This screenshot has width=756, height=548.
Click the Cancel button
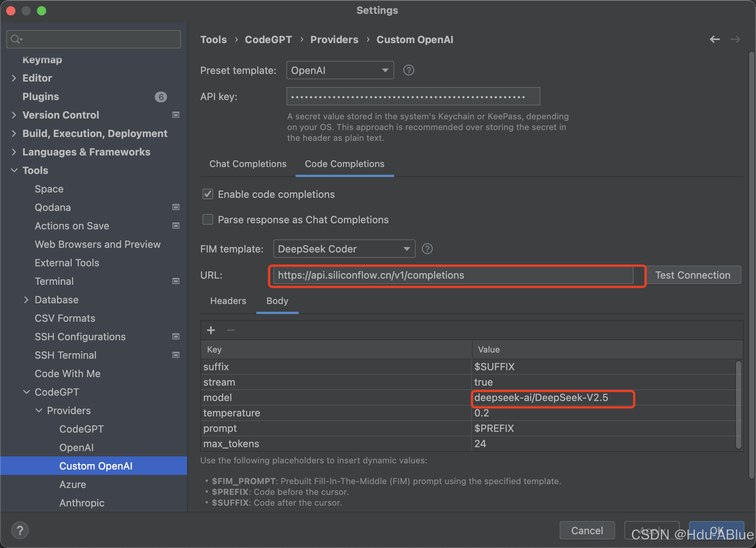click(587, 530)
